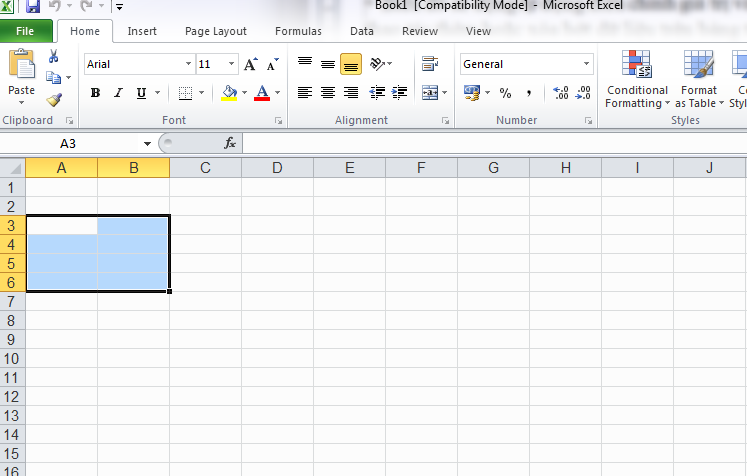Toggle Italic formatting
Viewport: 747px width, 476px height.
coord(118,93)
